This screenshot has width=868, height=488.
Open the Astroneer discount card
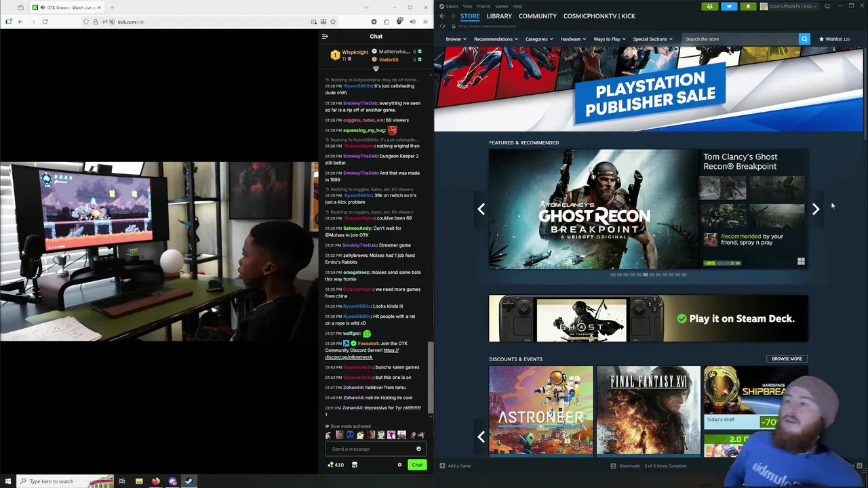[x=541, y=410]
